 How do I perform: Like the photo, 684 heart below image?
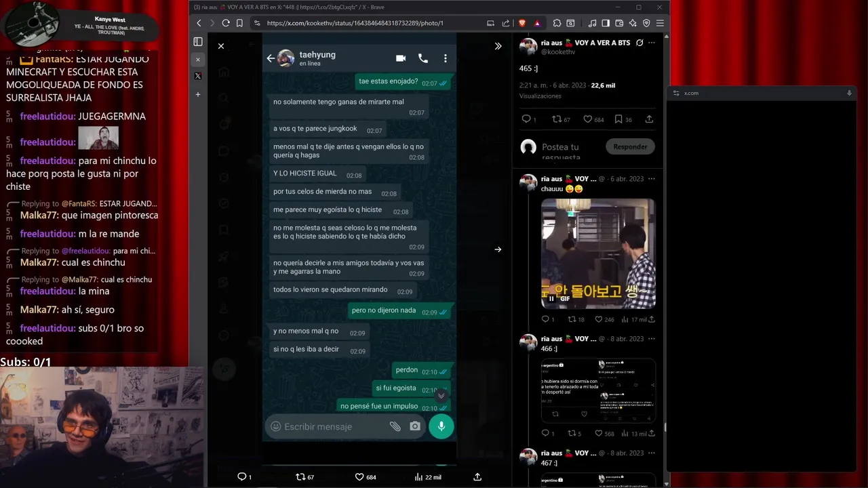366,477
